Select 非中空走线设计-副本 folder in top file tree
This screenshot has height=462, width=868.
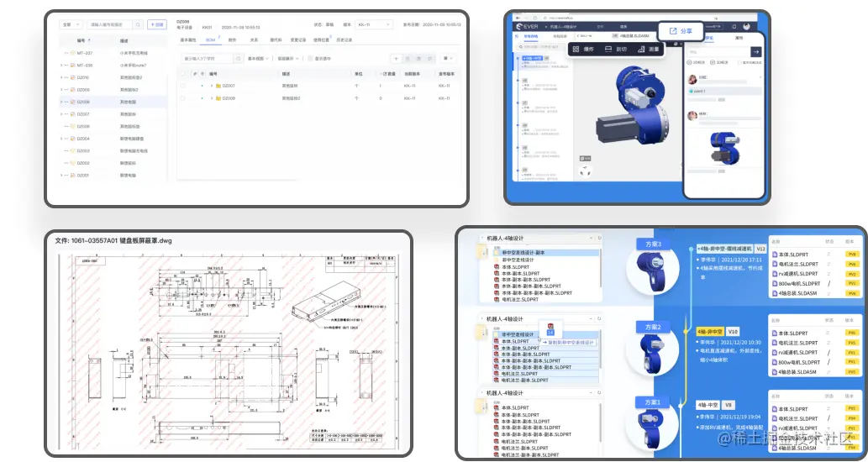(x=545, y=253)
